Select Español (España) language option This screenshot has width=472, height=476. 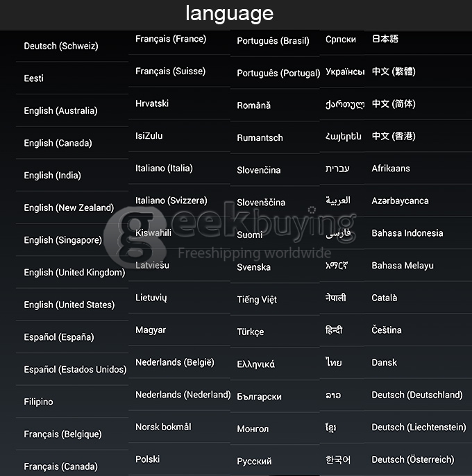pyautogui.click(x=59, y=337)
